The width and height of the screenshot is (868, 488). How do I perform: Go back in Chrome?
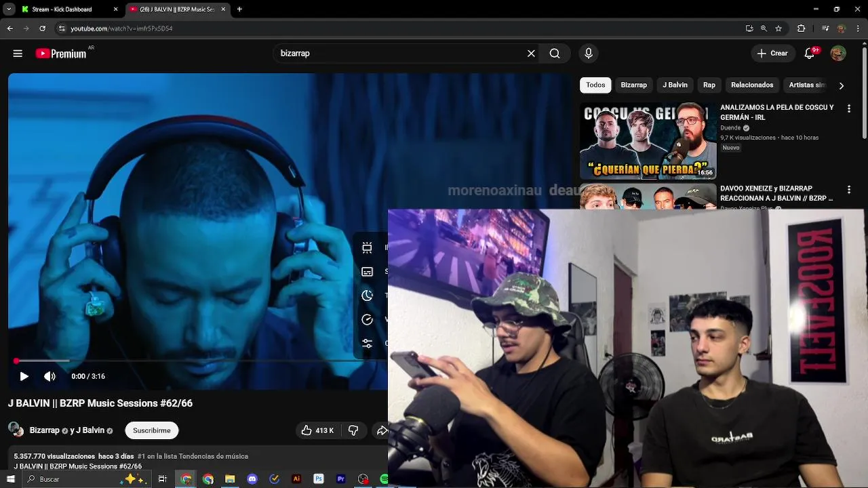click(9, 28)
